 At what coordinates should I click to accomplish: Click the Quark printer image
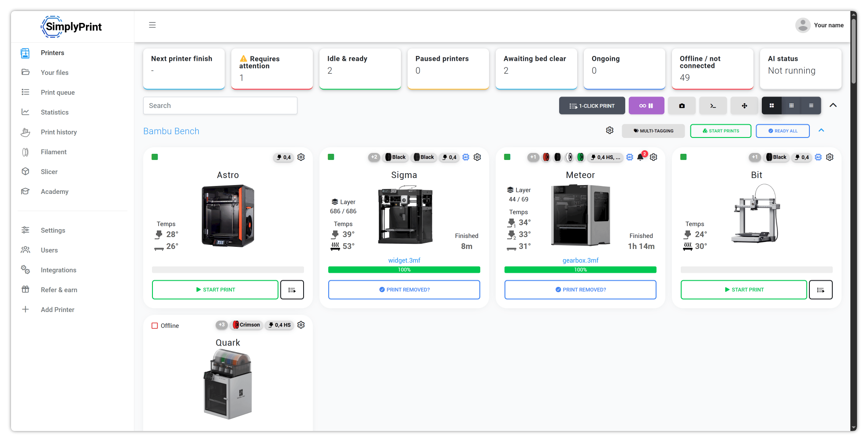[x=228, y=384]
